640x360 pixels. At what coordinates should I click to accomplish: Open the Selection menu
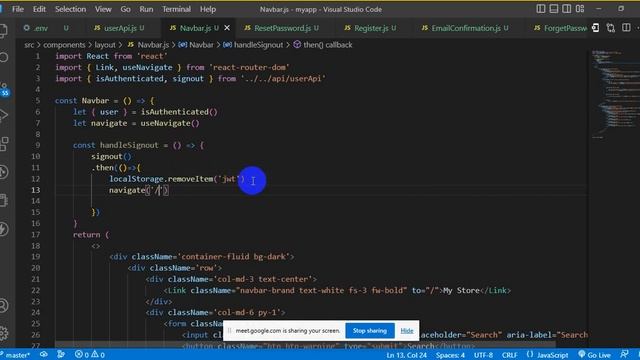pos(71,9)
